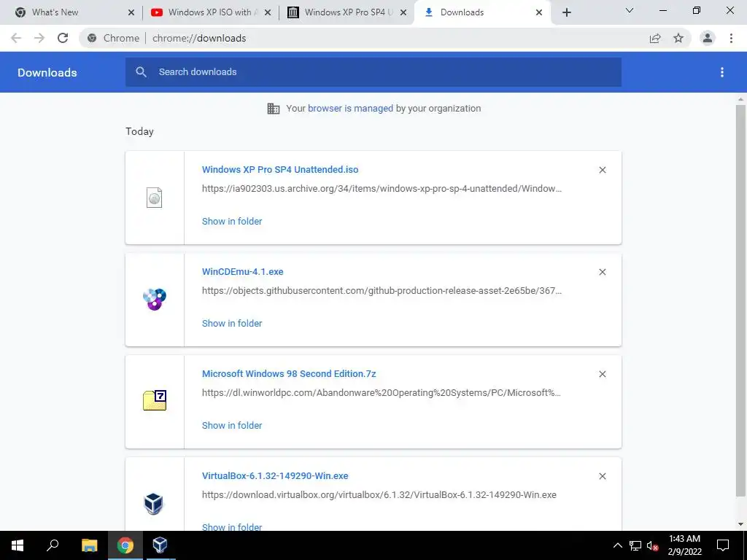Click the VirtualBox installer cube icon

click(153, 503)
